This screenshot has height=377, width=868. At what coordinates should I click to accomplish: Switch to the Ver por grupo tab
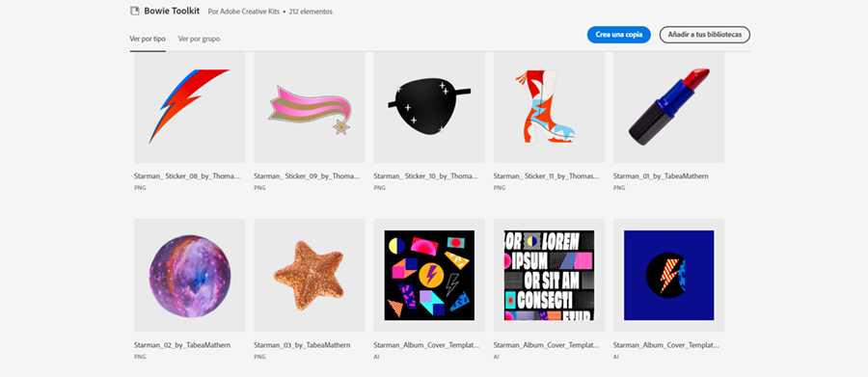(x=199, y=39)
